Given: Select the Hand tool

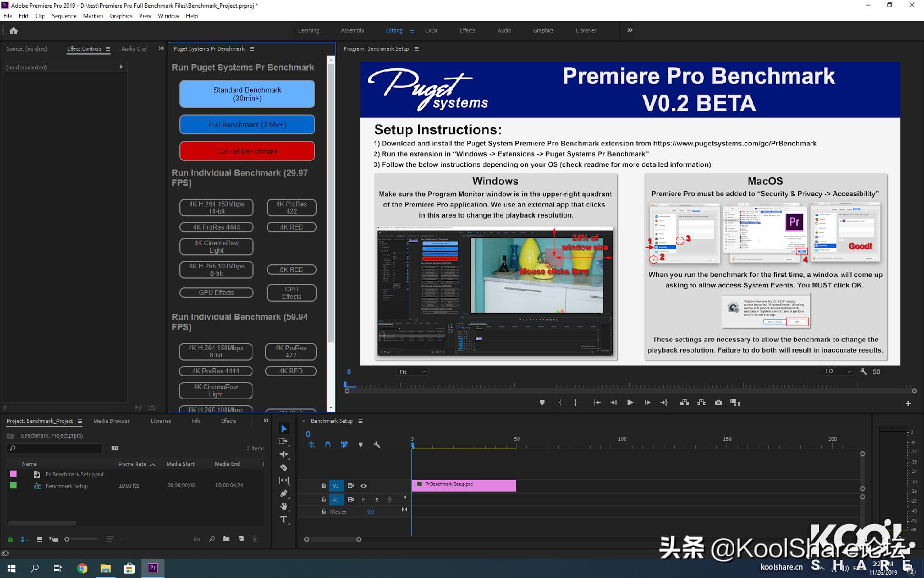Looking at the screenshot, I should pyautogui.click(x=284, y=506).
